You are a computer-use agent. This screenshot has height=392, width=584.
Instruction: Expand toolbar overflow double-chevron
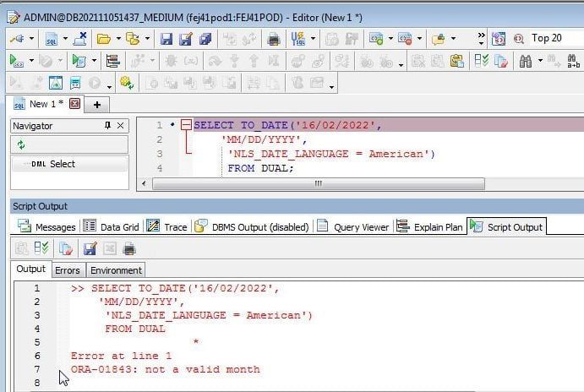(481, 38)
